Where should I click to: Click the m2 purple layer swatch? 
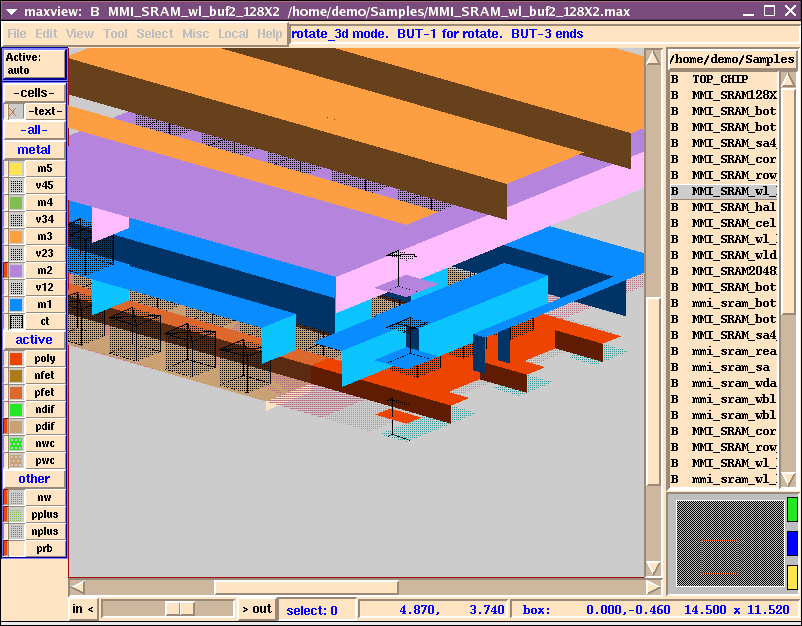16,271
